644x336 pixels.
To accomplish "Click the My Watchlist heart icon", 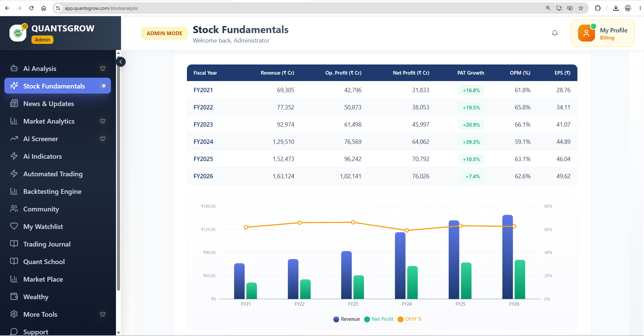I will (x=14, y=226).
